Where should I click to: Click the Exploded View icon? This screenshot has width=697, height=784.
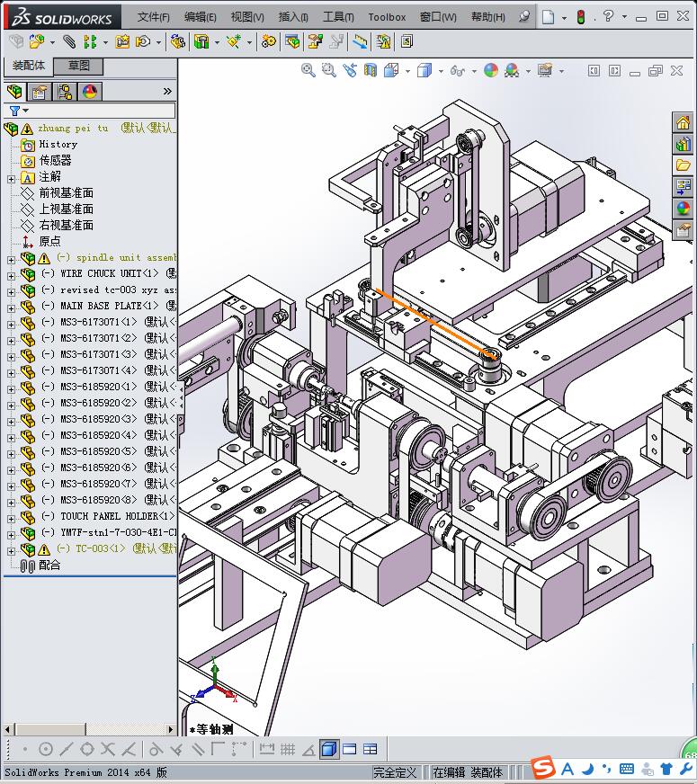[x=315, y=41]
